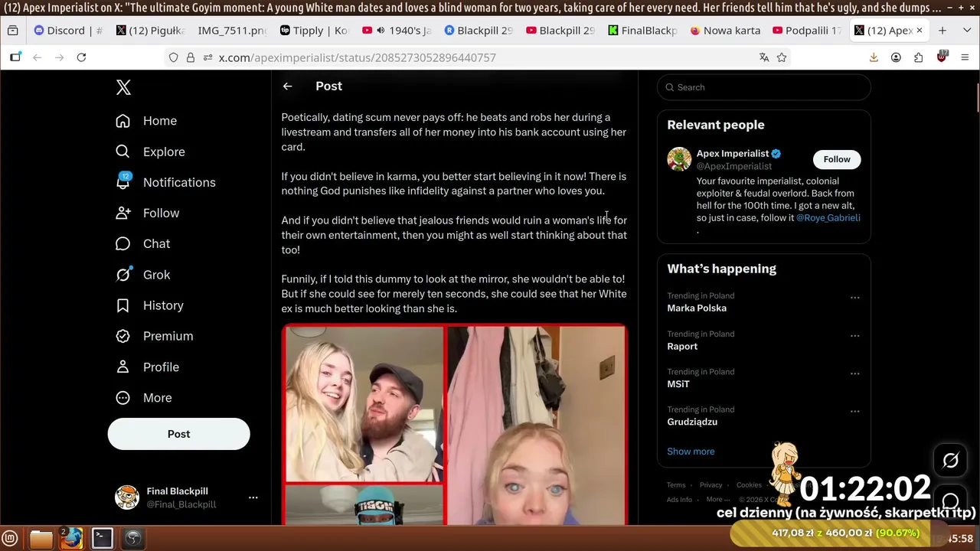Open the couple photo in the post
This screenshot has height=551, width=980.
(x=364, y=404)
